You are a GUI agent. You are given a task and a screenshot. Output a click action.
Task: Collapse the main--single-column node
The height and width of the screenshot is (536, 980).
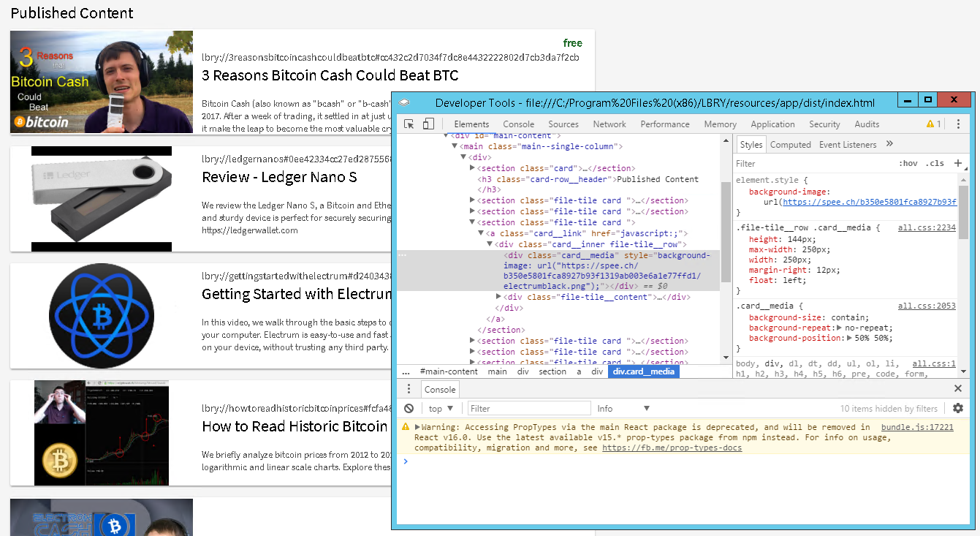(x=455, y=147)
